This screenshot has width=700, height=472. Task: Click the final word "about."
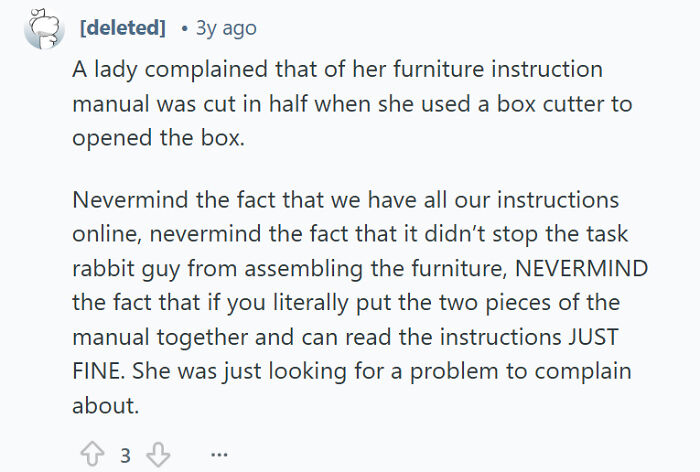(103, 405)
